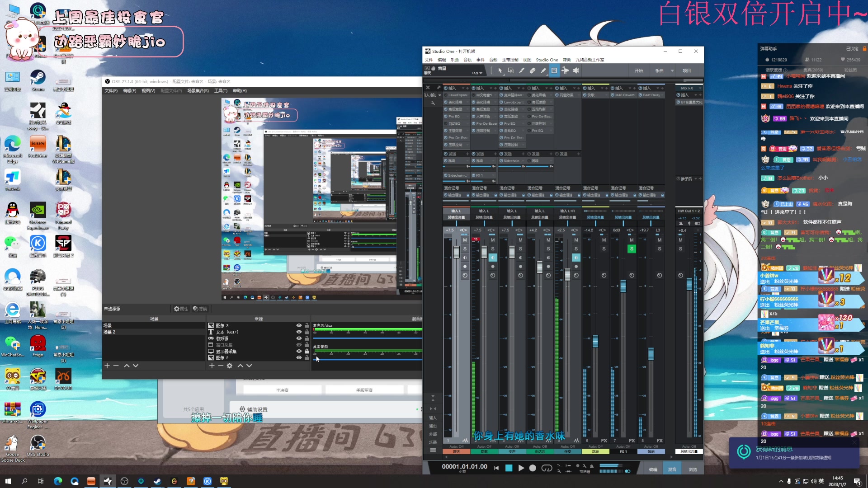Select the Arrow tool in Studio One toolbar
The width and height of the screenshot is (868, 488).
point(500,70)
